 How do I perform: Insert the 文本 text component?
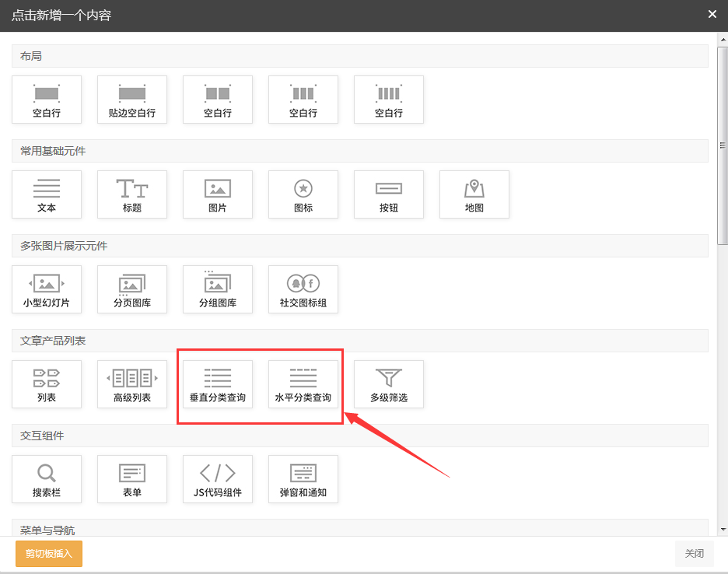pyautogui.click(x=47, y=194)
